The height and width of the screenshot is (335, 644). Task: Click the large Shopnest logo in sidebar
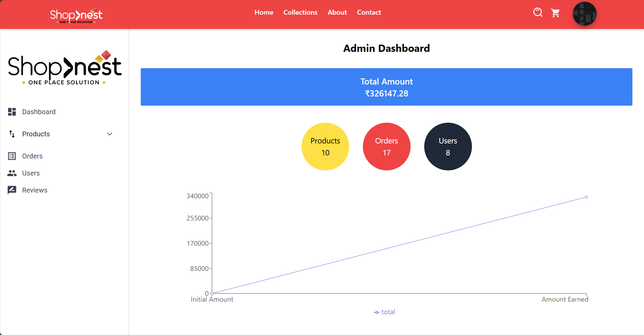tap(64, 67)
